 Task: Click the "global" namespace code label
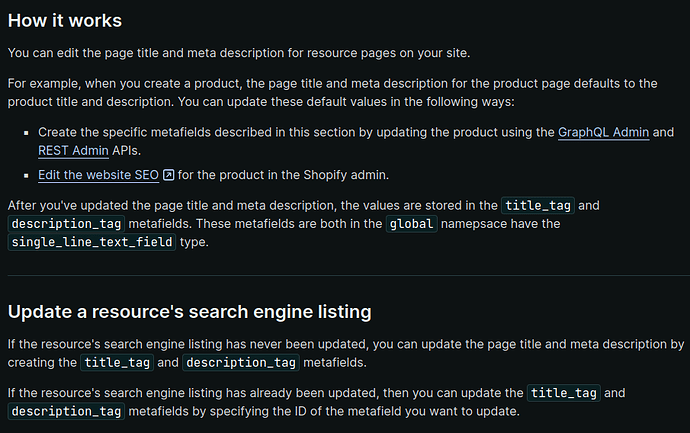click(412, 223)
